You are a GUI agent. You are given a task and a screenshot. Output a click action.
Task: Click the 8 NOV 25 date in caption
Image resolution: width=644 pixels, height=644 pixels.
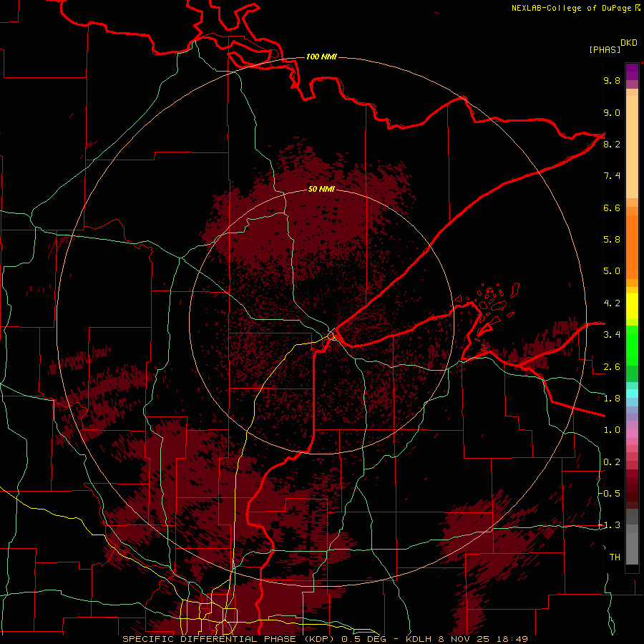pyautogui.click(x=466, y=639)
